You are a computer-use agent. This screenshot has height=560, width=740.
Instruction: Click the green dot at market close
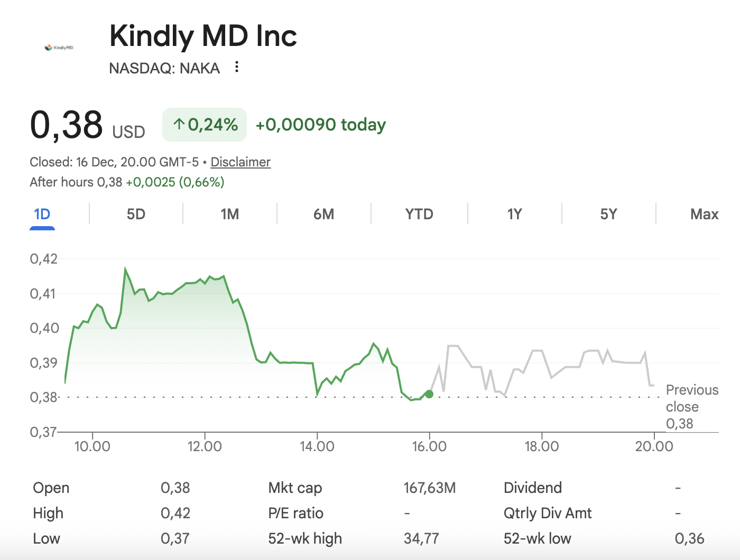(429, 394)
